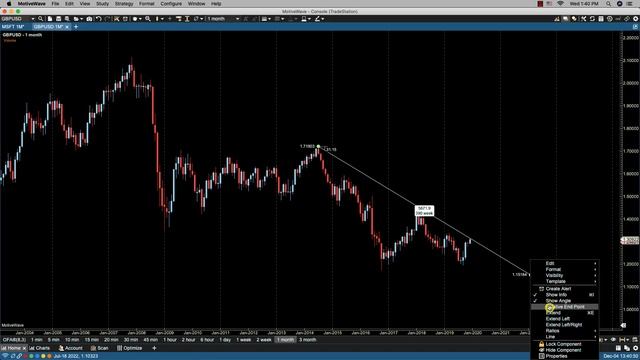640x360 pixels.
Task: Select Properties in context menu
Action: click(x=564, y=356)
